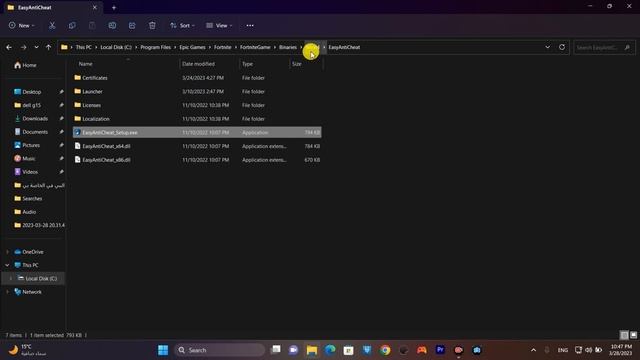
Task: Click the Delete trash icon
Action: tap(152, 25)
